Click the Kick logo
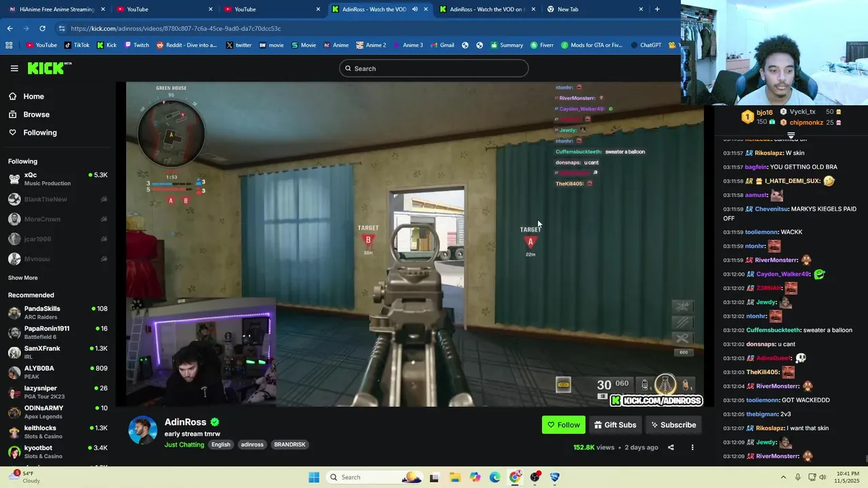This screenshot has width=868, height=488. coord(50,68)
